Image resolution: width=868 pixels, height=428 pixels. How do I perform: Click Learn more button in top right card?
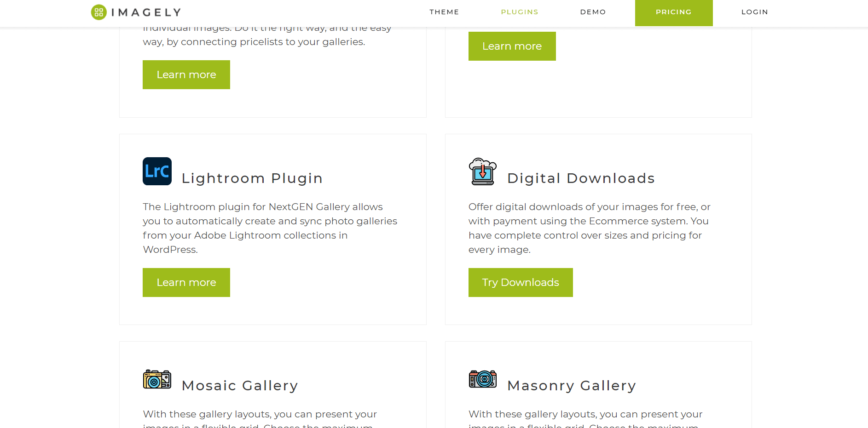pos(512,46)
